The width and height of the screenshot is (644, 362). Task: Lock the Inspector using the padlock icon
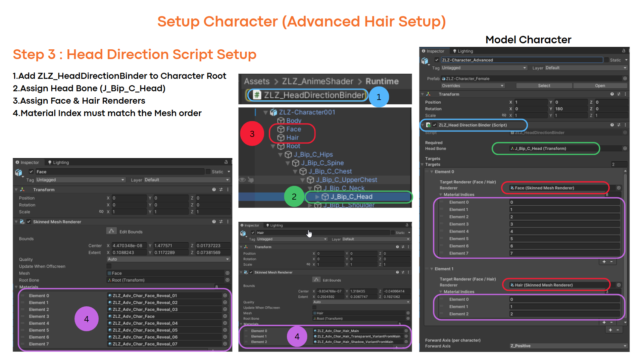623,51
